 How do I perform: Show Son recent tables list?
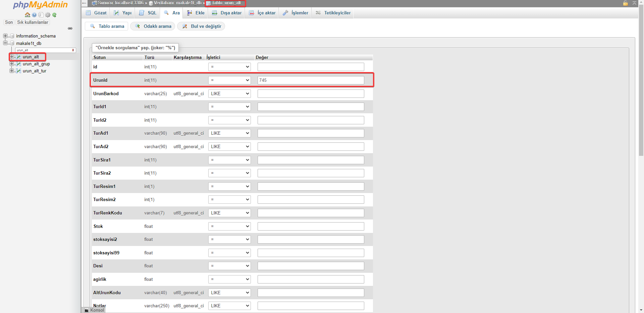point(9,22)
